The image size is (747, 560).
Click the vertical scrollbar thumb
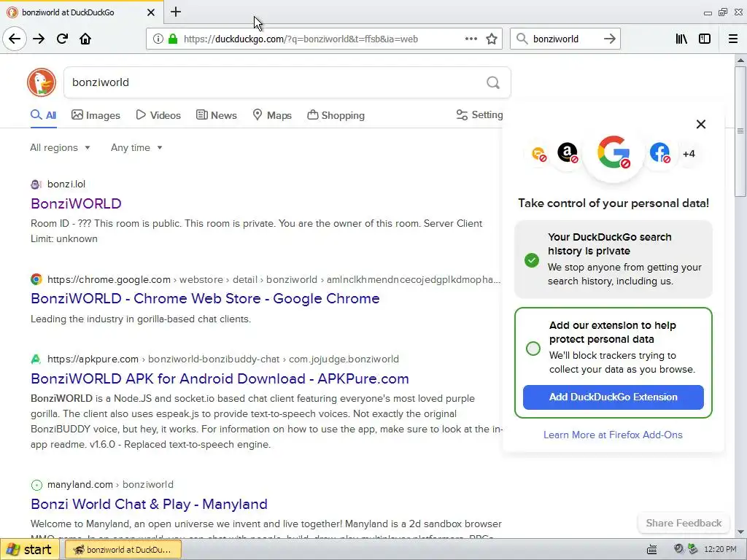[740, 131]
